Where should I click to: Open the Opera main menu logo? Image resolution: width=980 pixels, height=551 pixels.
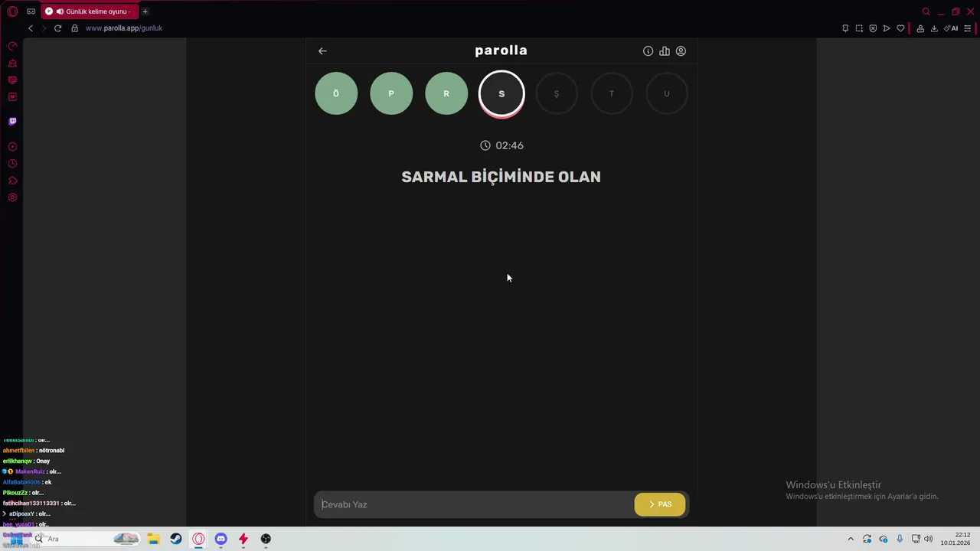tap(12, 11)
